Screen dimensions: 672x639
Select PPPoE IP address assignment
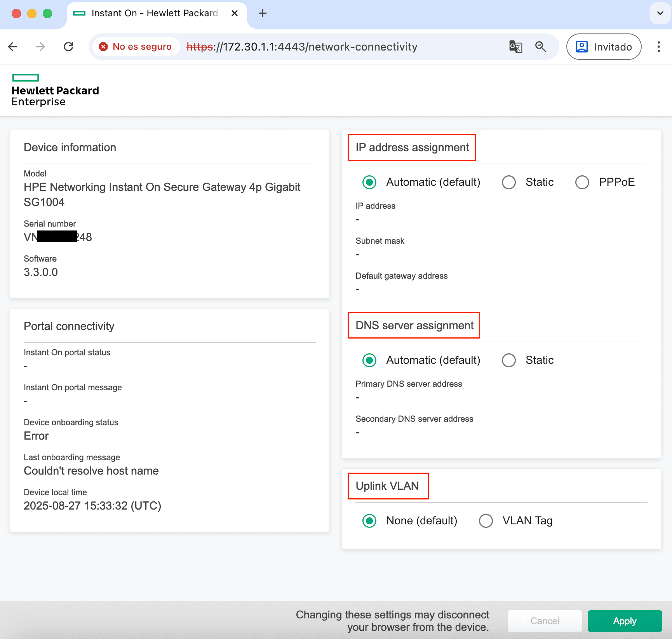pyautogui.click(x=582, y=182)
